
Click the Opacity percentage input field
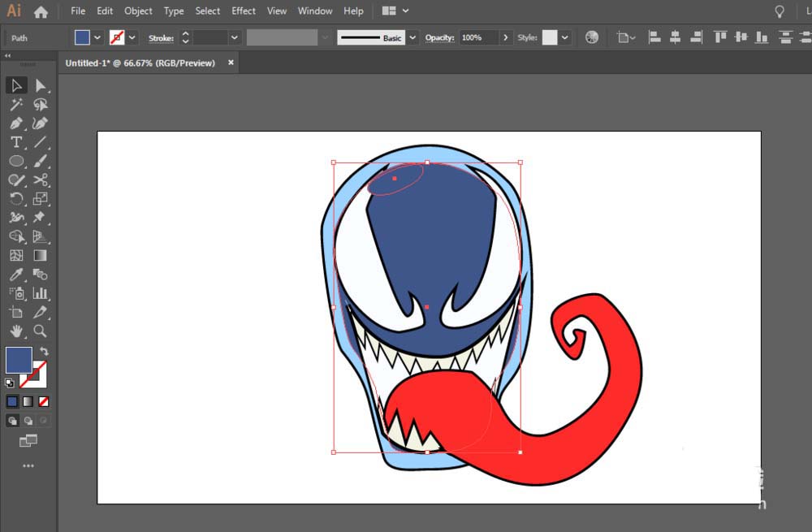479,38
